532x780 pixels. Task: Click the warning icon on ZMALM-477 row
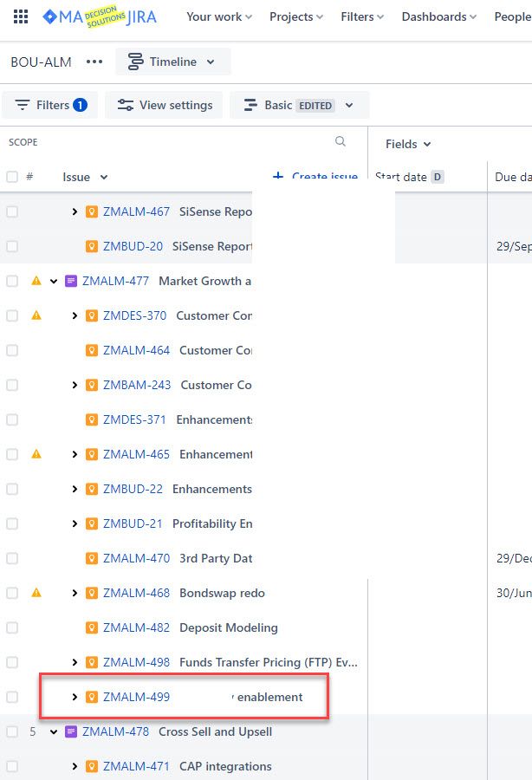[x=36, y=281]
